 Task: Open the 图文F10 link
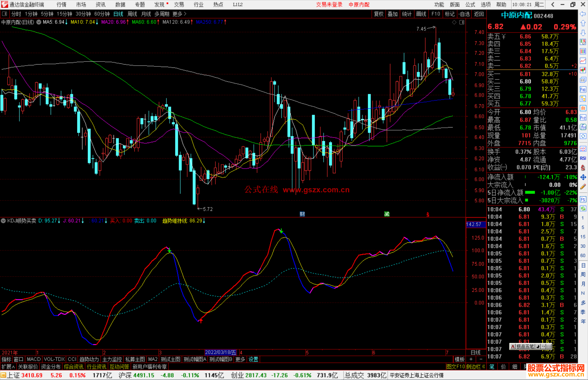[455, 367]
